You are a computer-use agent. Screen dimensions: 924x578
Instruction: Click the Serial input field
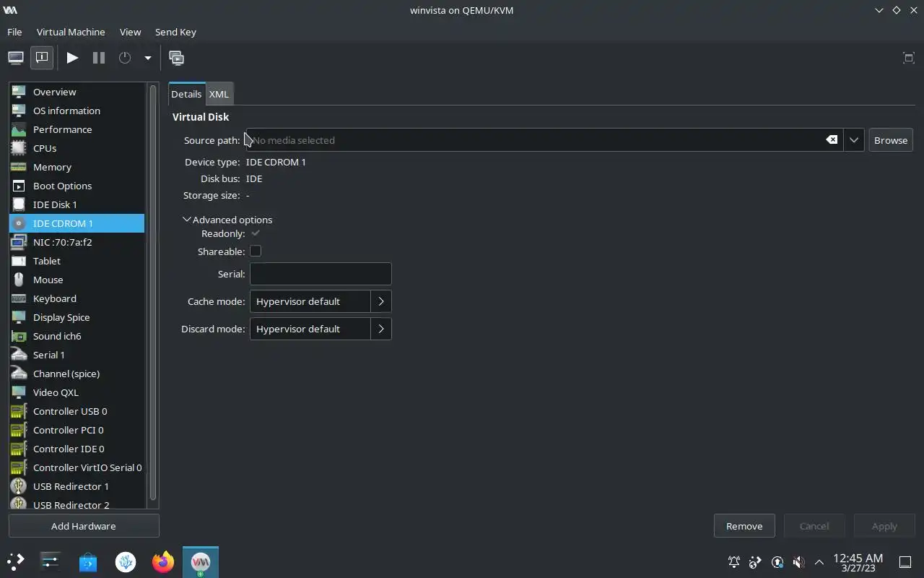click(321, 274)
